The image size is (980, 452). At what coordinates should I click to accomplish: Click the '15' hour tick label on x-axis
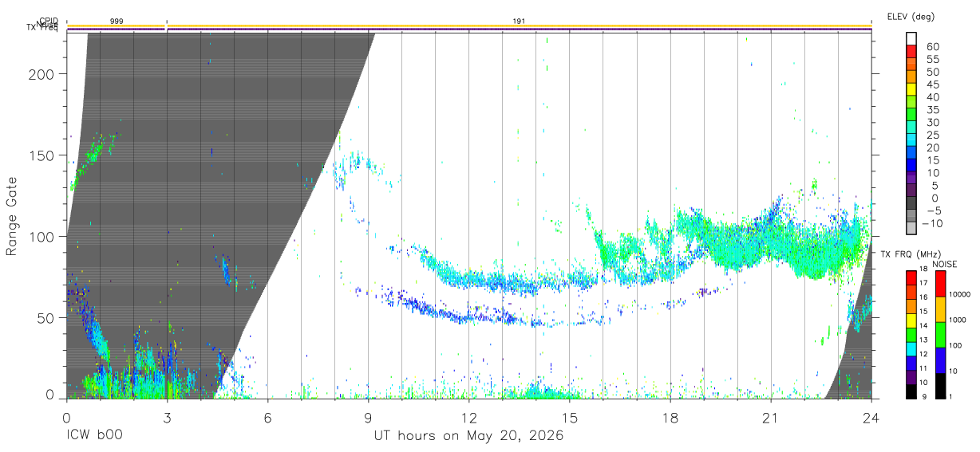coord(569,418)
